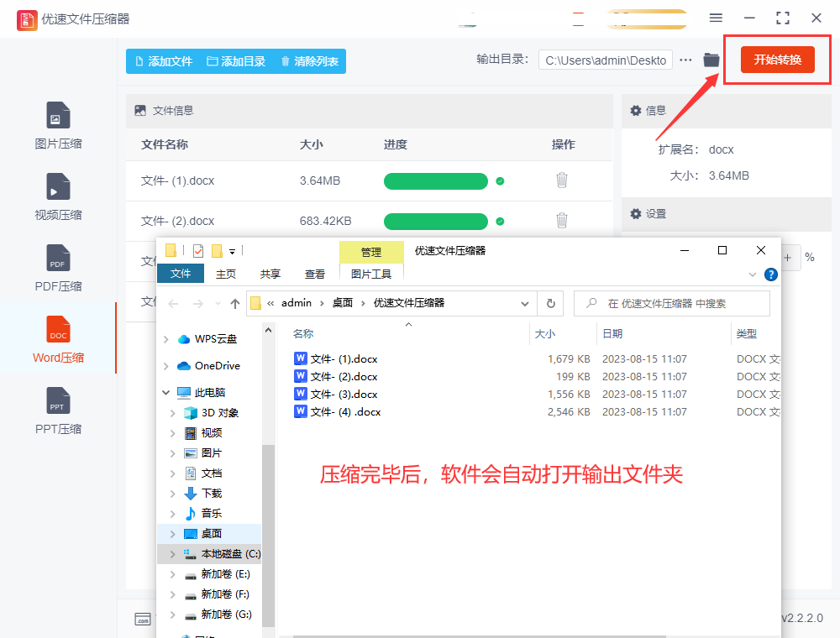Expand WPS云盘 in navigation tree

coord(166,339)
